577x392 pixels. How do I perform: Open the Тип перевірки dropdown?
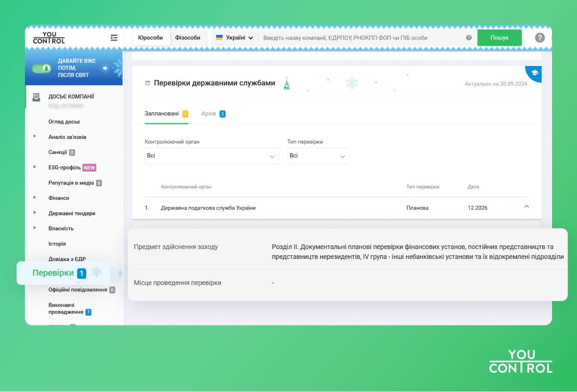click(318, 155)
